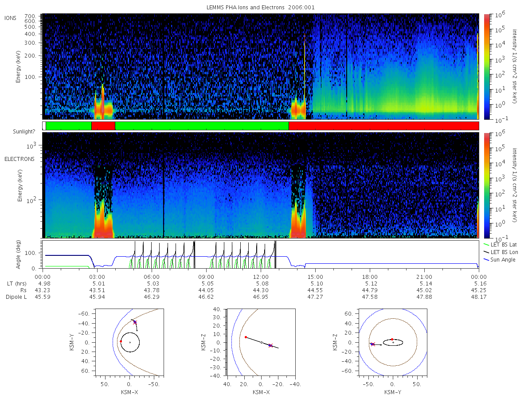Click the red dot in KSM-X/KSM-Y orbit plot
This screenshot has width=532, height=399.
click(x=121, y=341)
